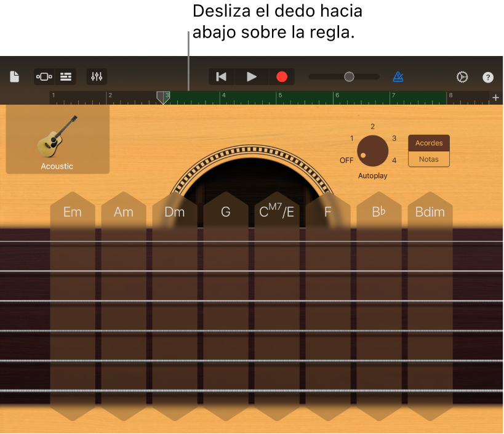Switch to Notas mode
504x434 pixels.
[429, 159]
